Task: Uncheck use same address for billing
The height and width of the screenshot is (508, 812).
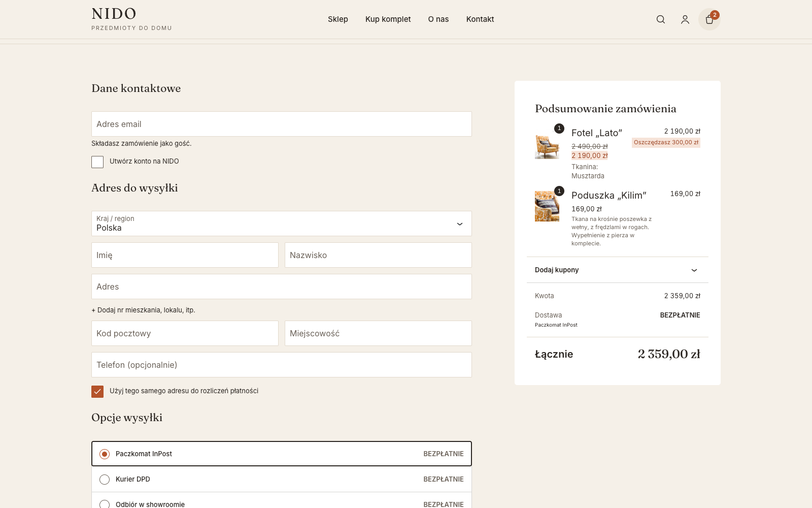Action: pos(97,391)
